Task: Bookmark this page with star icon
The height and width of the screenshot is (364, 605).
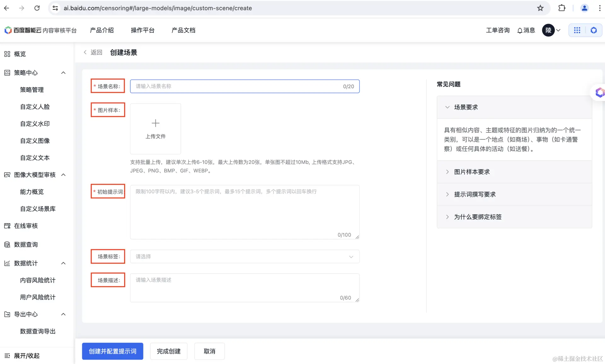Action: (540, 8)
